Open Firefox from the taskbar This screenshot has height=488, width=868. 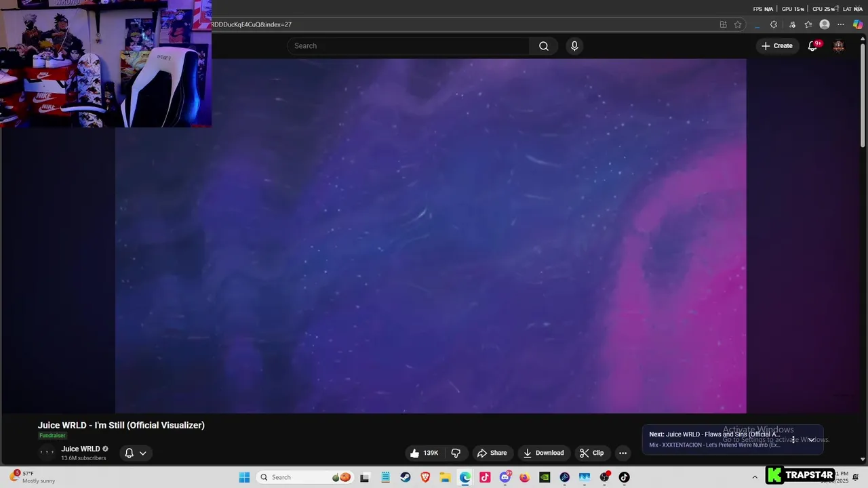(x=524, y=477)
